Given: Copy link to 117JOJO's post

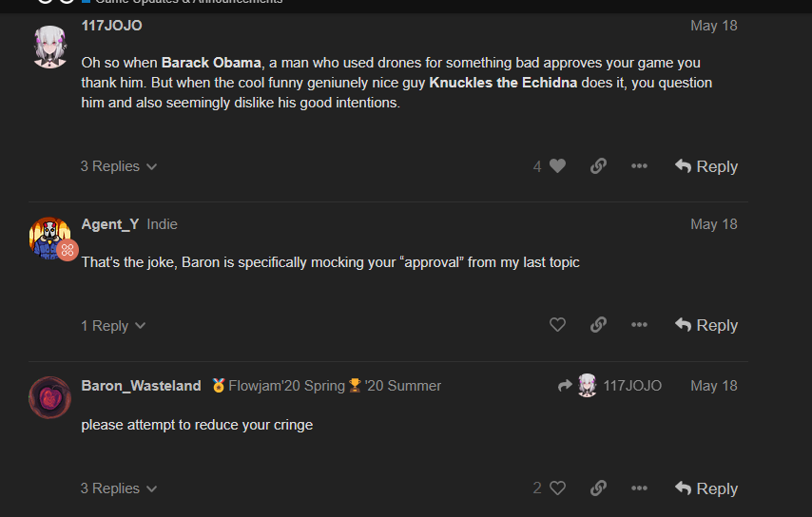Looking at the screenshot, I should click(x=598, y=166).
